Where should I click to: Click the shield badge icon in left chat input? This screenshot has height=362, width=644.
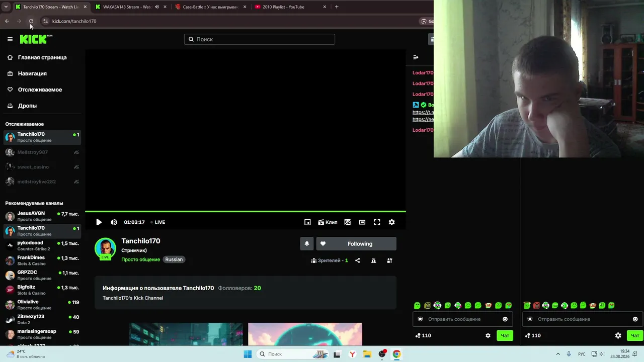pos(420,319)
